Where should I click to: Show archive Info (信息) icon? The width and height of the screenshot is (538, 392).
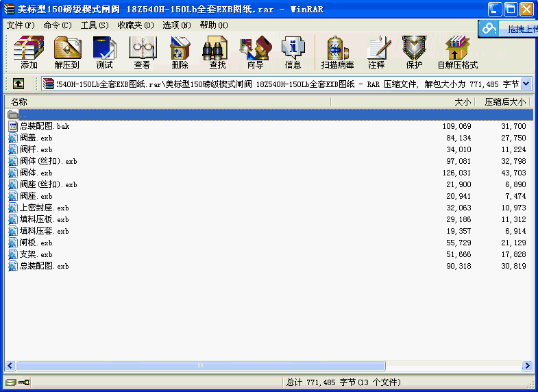(293, 52)
